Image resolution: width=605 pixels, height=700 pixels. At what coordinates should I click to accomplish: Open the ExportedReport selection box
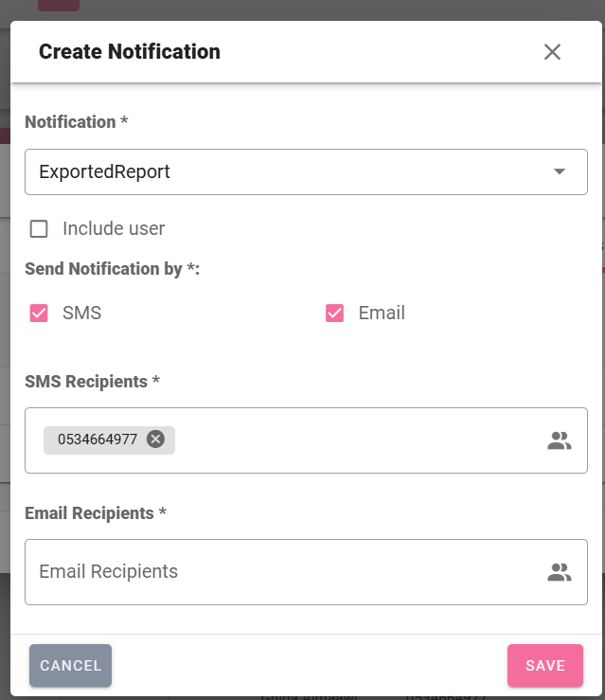[306, 171]
